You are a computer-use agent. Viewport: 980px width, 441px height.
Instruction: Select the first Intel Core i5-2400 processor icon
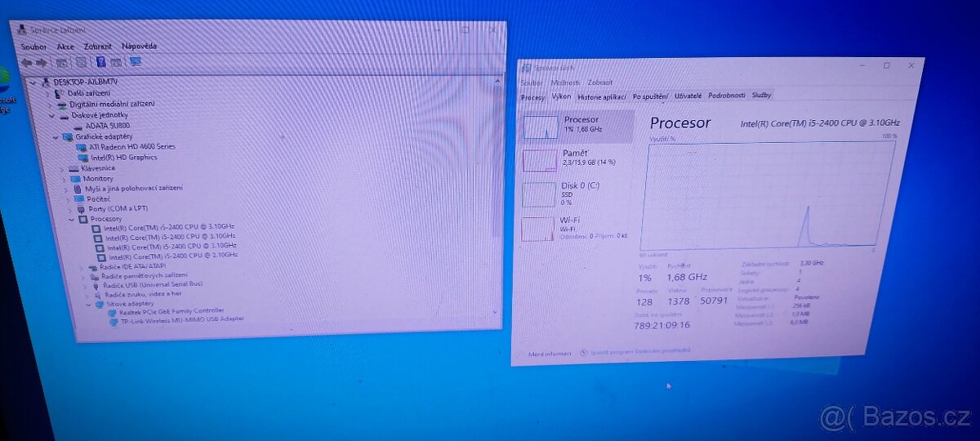tap(96, 228)
